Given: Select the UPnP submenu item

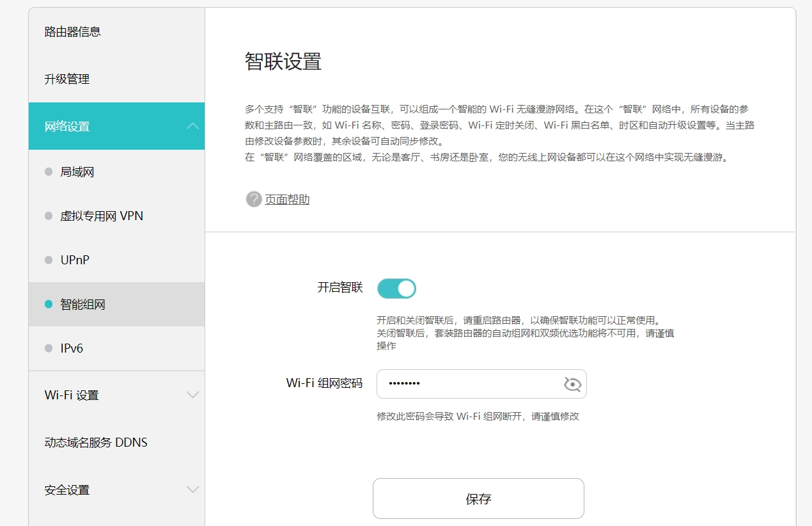Looking at the screenshot, I should click(x=74, y=260).
